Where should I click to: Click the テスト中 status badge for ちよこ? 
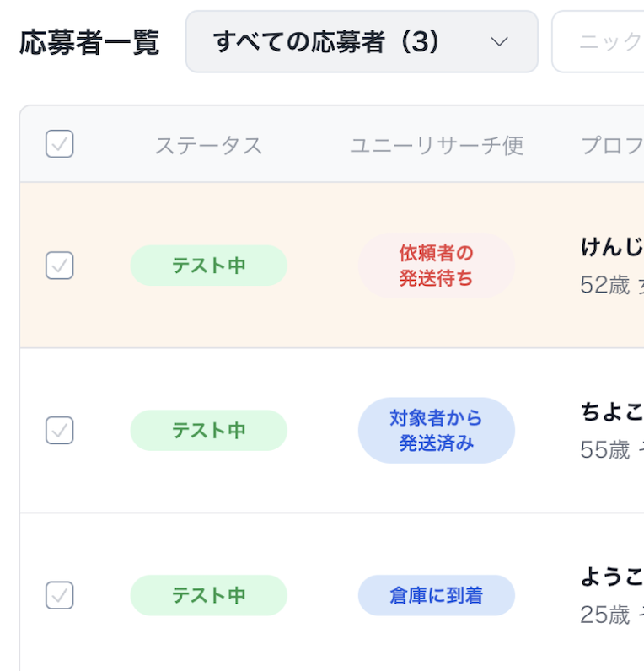[208, 430]
